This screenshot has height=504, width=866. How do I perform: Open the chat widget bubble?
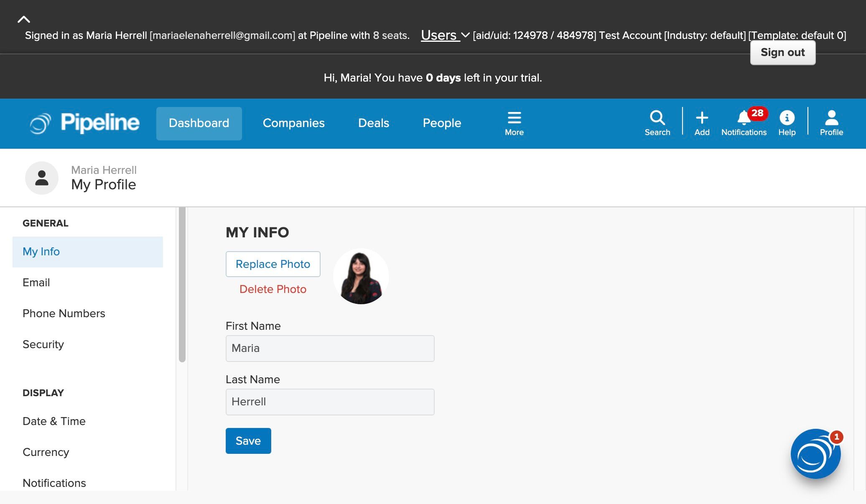815,454
